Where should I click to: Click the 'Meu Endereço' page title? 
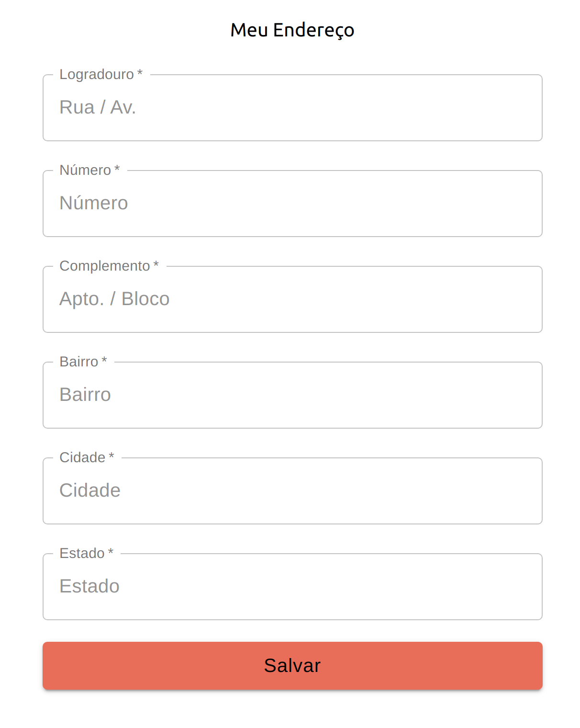click(x=292, y=30)
